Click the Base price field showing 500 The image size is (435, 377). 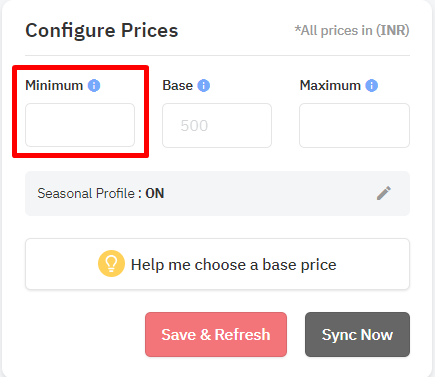click(x=217, y=125)
